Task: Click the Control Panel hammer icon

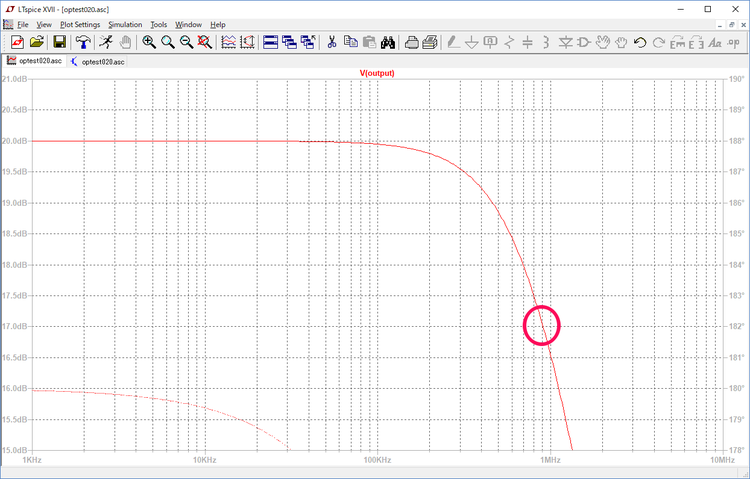Action: [82, 42]
